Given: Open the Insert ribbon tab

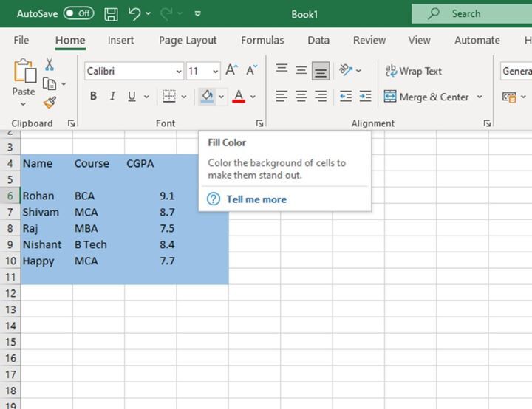Looking at the screenshot, I should click(x=120, y=40).
